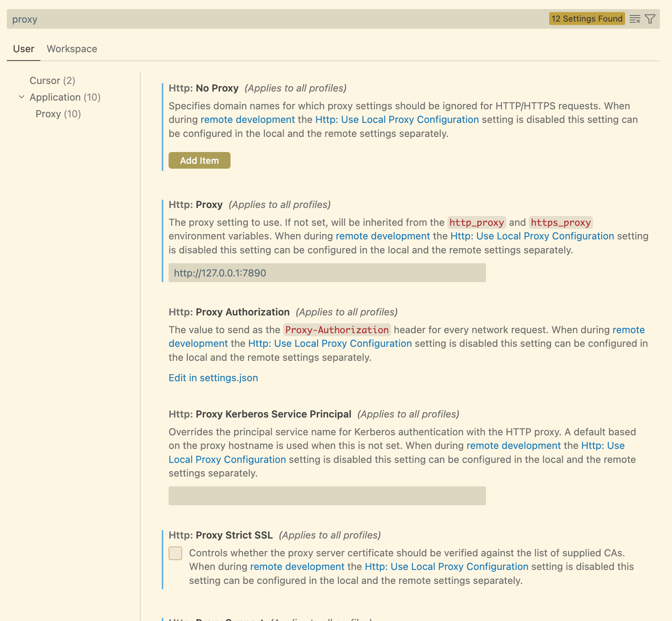Select Application (10) tree item

click(x=65, y=97)
